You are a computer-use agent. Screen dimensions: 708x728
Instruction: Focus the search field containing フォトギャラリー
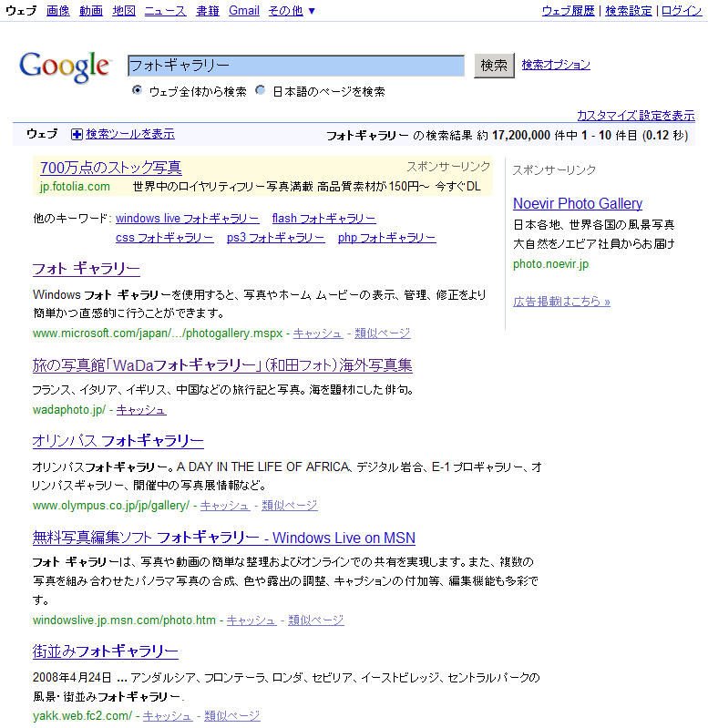tap(296, 66)
